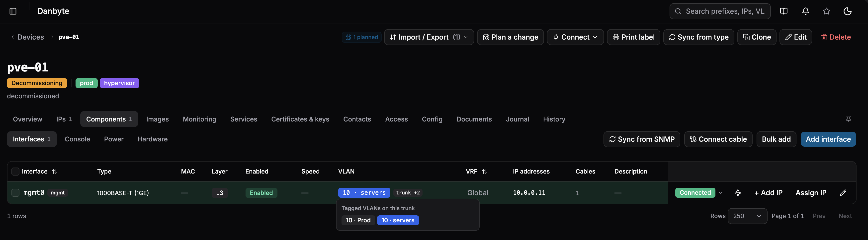This screenshot has height=240, width=868.
Task: Click the trunk +2 badge
Action: (408, 192)
